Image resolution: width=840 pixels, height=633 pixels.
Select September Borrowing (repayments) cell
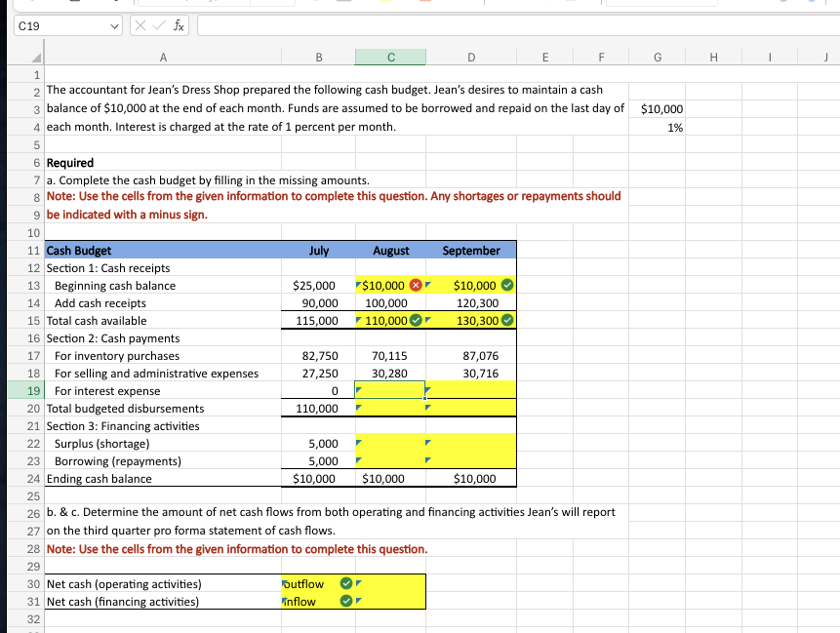(471, 461)
